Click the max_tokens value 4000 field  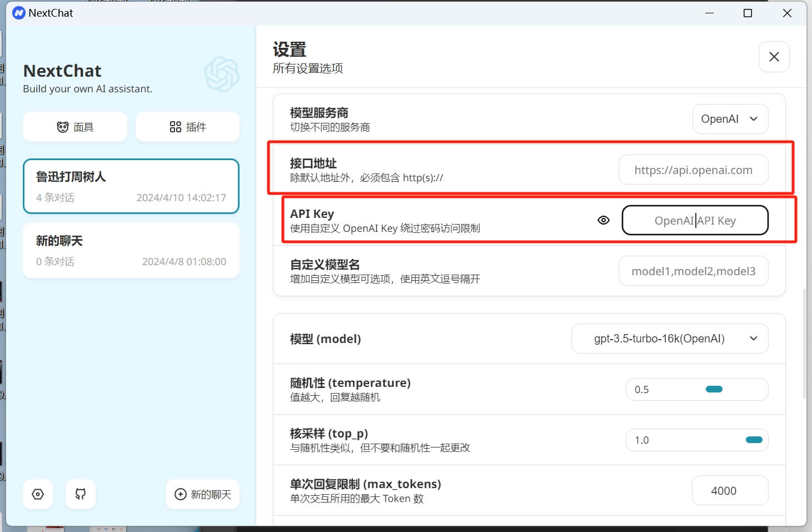[x=730, y=490]
